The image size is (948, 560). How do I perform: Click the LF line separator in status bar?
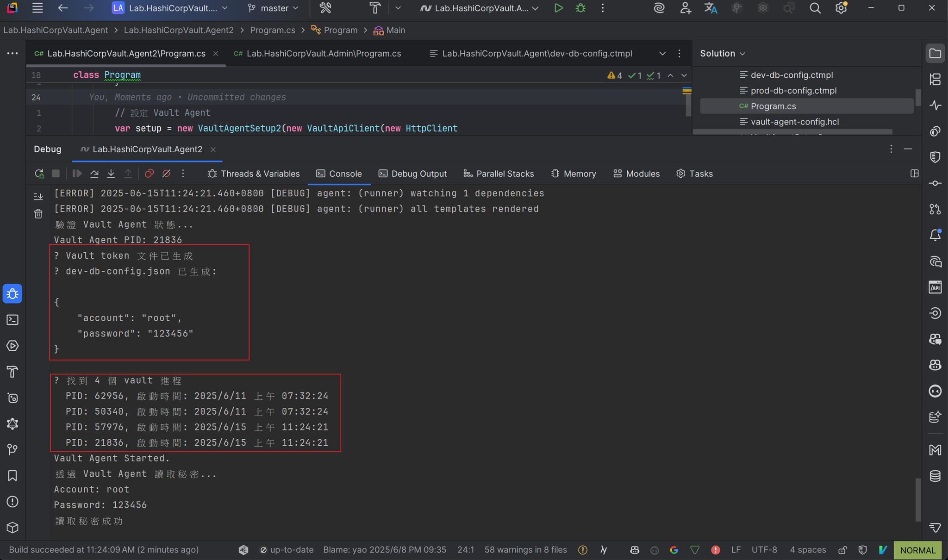coord(736,550)
